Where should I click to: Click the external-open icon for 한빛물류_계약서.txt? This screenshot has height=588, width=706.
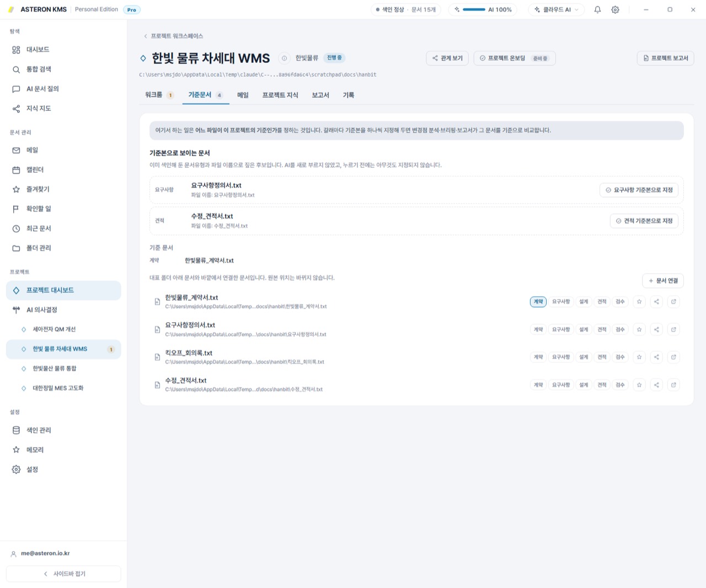(x=673, y=302)
